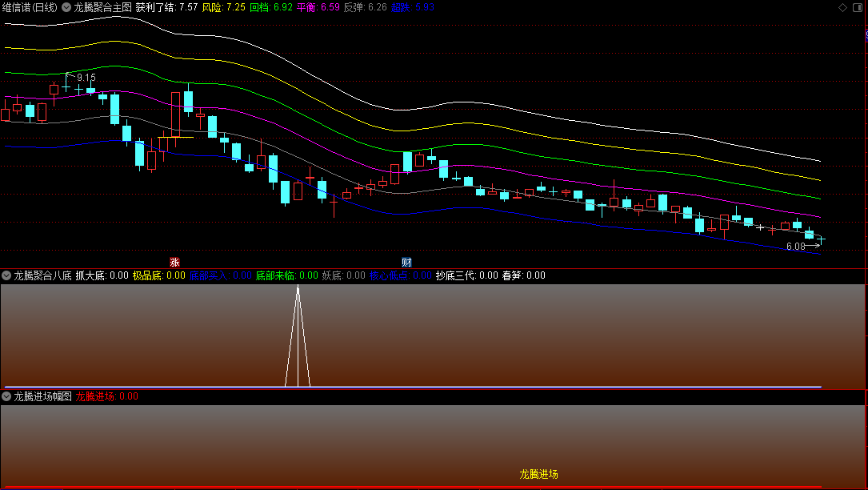This screenshot has height=490, width=868.
Task: Click the tall red candlestick above the 涨 marker
Action: click(175, 114)
